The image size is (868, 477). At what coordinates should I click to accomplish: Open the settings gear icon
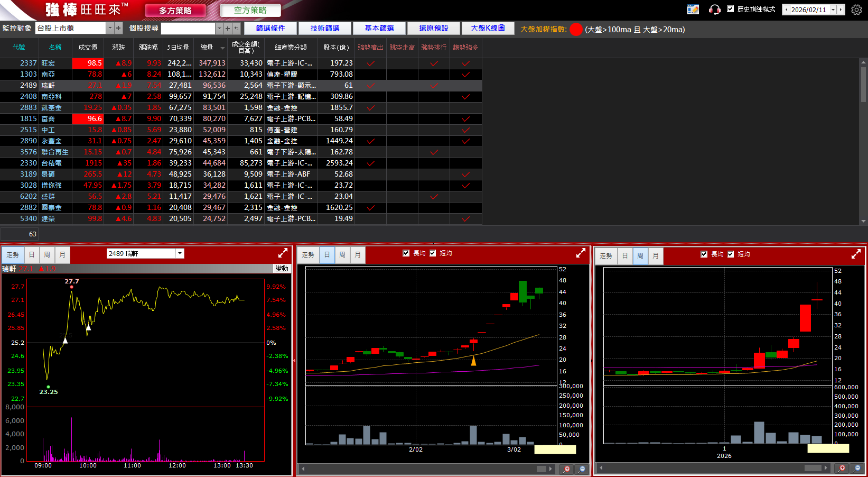[x=856, y=10]
